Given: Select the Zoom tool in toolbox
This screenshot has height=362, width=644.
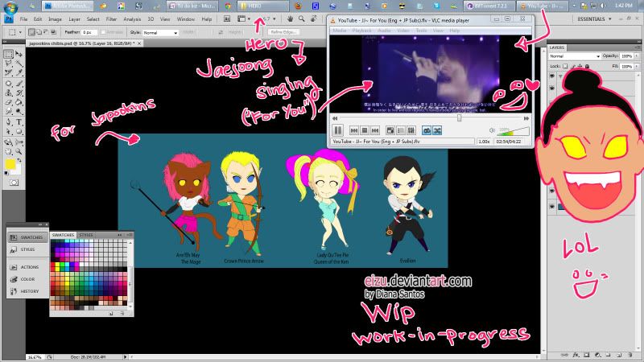Looking at the screenshot, I should pyautogui.click(x=19, y=151).
